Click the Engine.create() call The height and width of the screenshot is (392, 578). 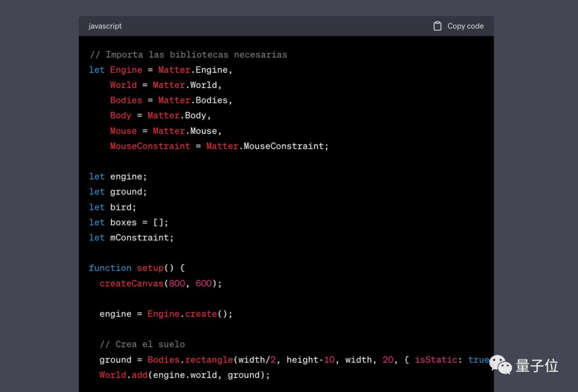tap(189, 314)
